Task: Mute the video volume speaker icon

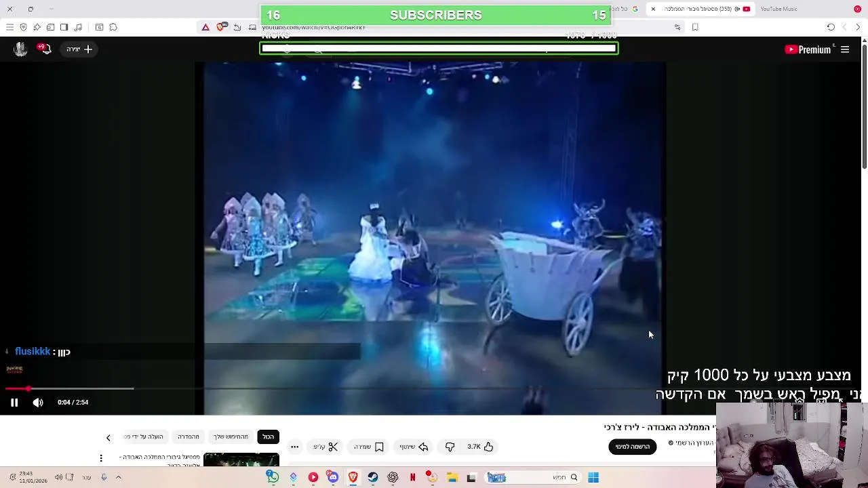Action: coord(38,403)
